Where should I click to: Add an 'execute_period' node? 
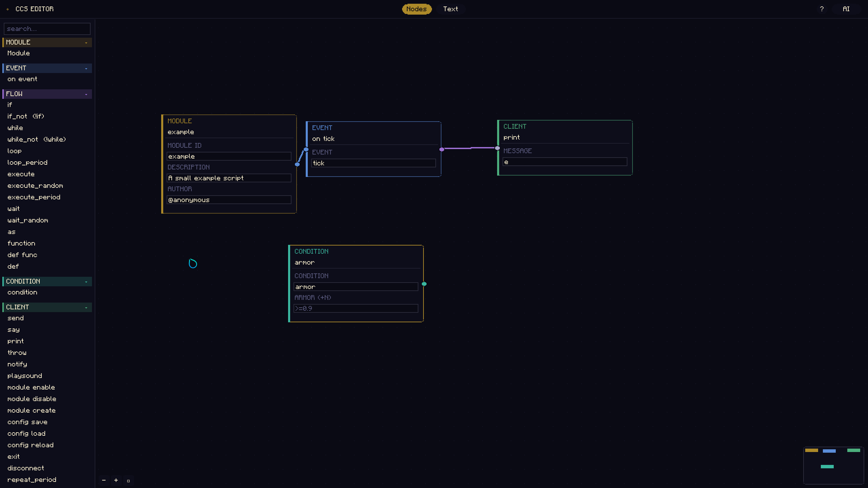tap(47, 197)
